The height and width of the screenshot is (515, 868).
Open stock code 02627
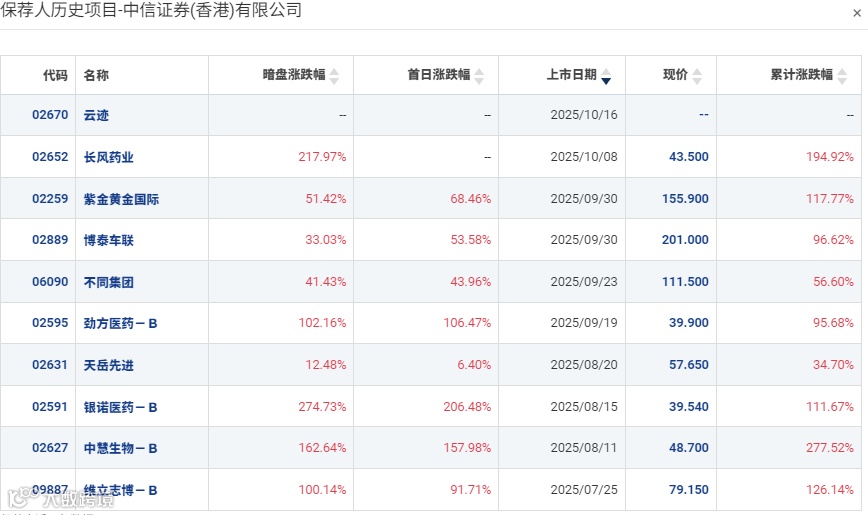50,447
